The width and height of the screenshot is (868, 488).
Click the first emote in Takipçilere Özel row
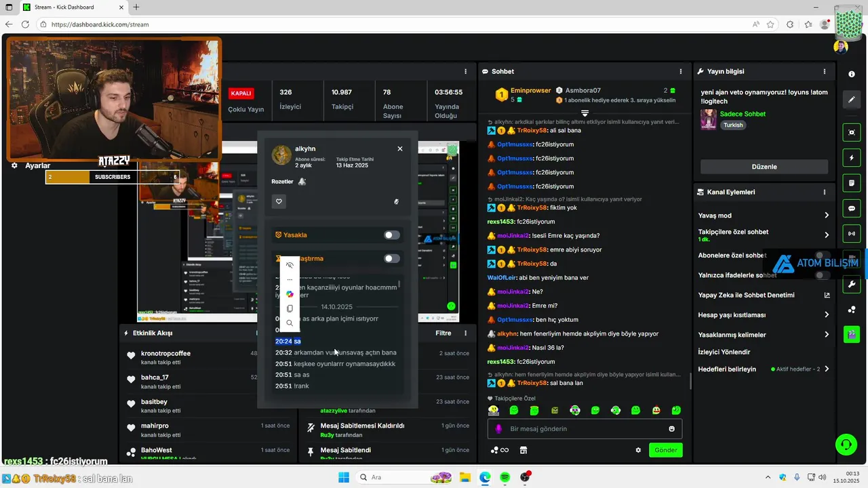[493, 410]
